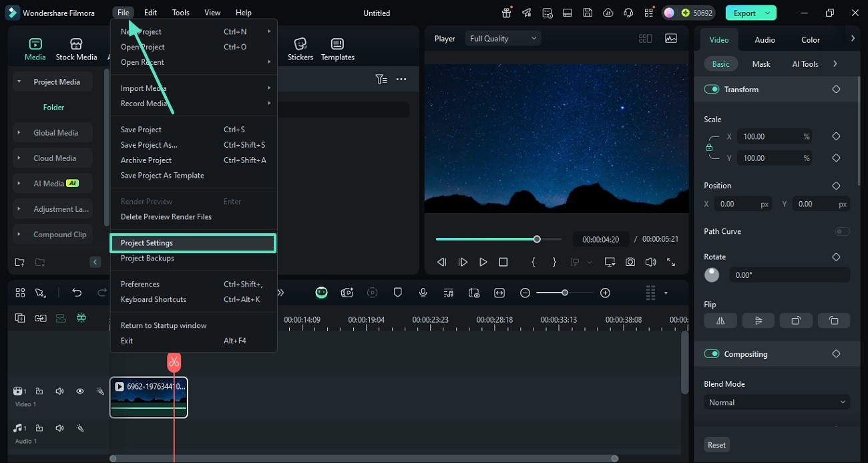Image resolution: width=868 pixels, height=463 pixels.
Task: Open the Full Quality dropdown
Action: click(503, 39)
